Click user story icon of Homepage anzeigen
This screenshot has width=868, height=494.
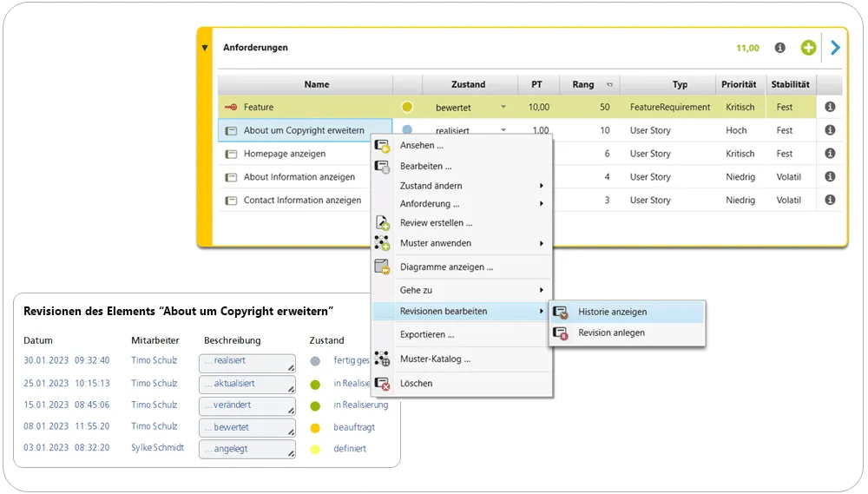pos(231,154)
